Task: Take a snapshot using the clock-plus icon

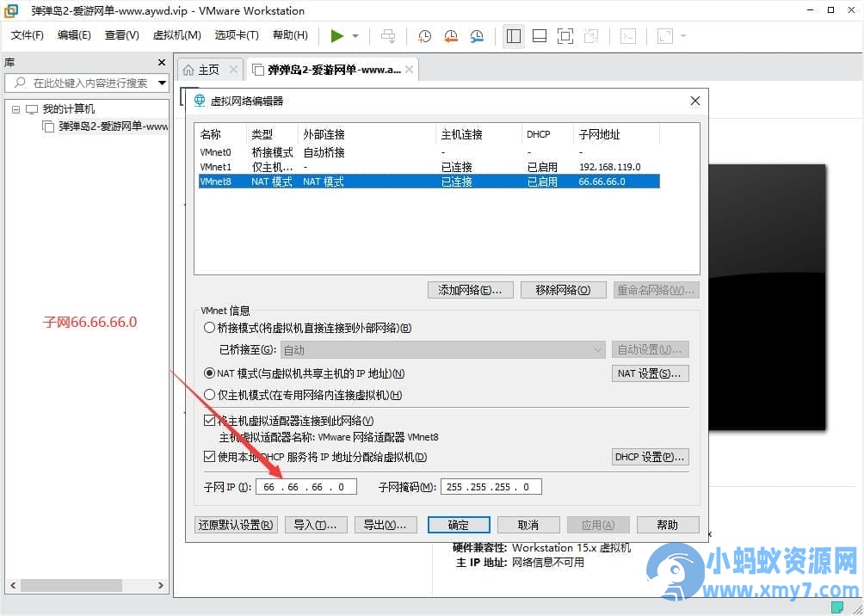Action: point(424,36)
